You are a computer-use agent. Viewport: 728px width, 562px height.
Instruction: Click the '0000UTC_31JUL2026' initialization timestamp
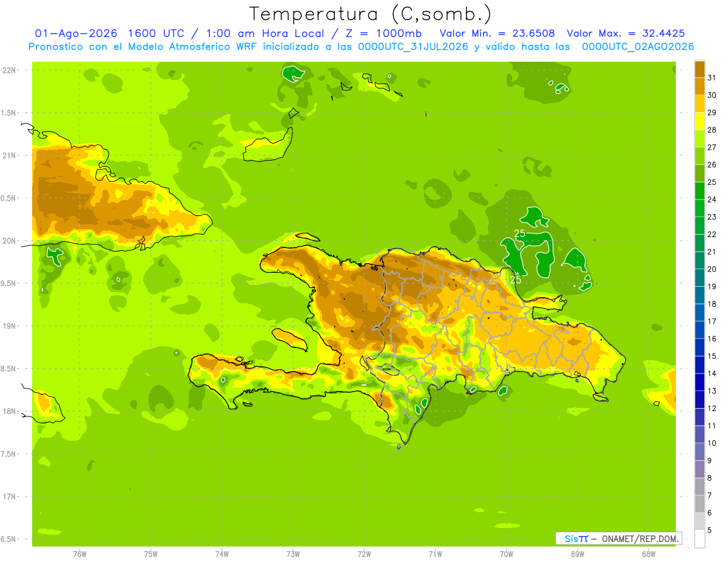(x=413, y=47)
